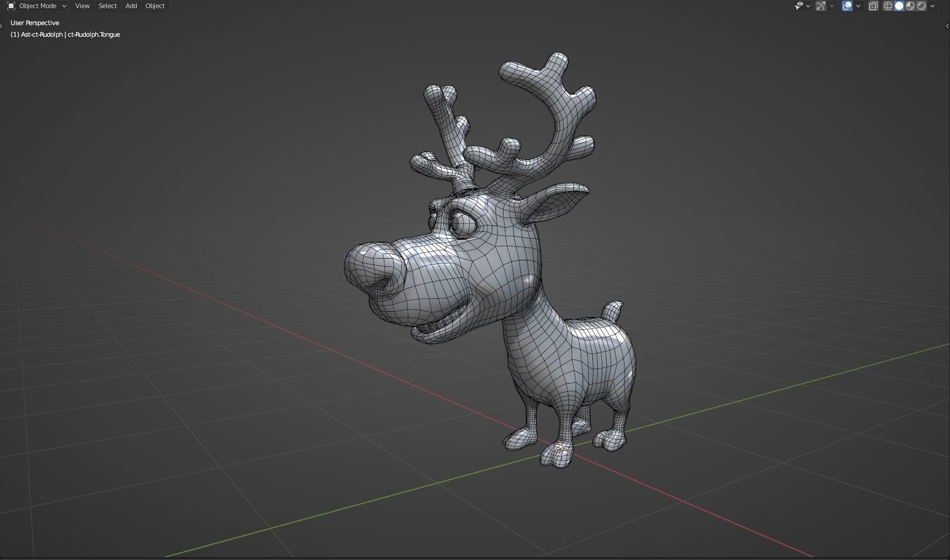Switch to rendered shading mode
The width and height of the screenshot is (950, 560).
pos(921,6)
